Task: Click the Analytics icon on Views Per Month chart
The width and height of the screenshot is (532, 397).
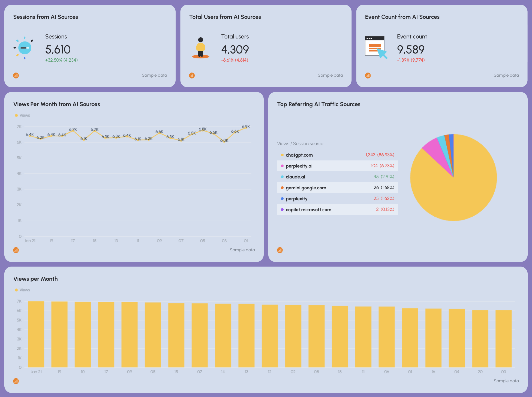Action: pyautogui.click(x=16, y=250)
